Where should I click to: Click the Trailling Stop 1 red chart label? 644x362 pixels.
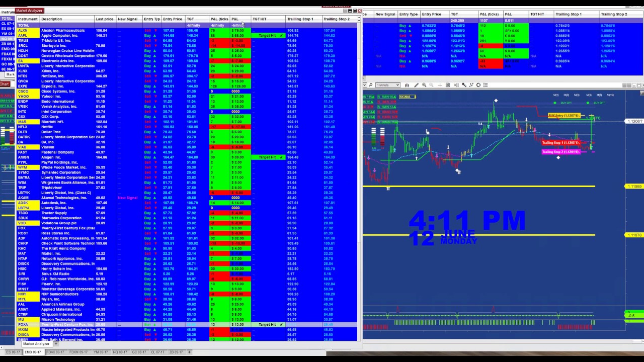[561, 143]
